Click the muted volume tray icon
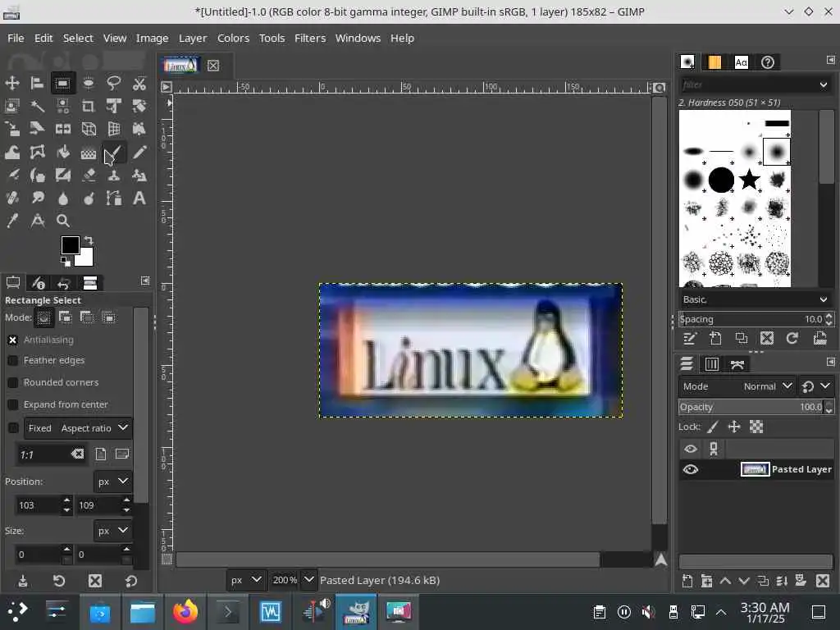 click(x=648, y=612)
